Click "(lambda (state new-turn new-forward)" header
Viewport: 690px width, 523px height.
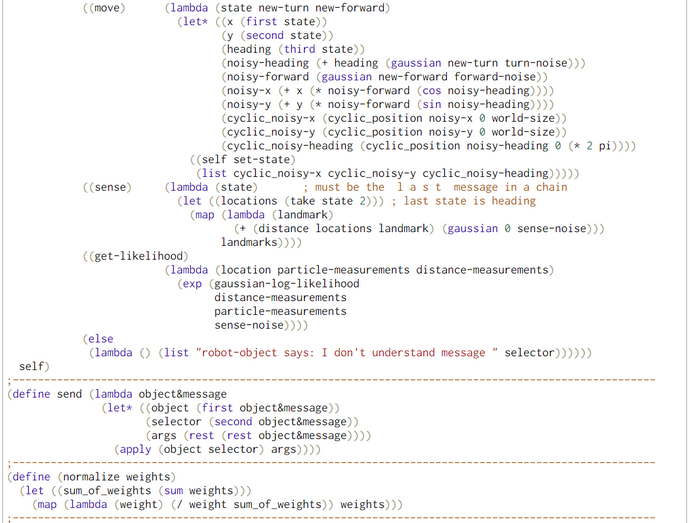pos(277,8)
